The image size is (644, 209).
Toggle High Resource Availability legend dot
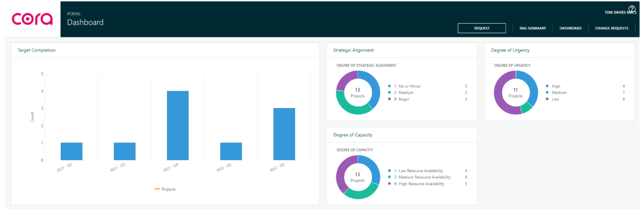tap(389, 184)
